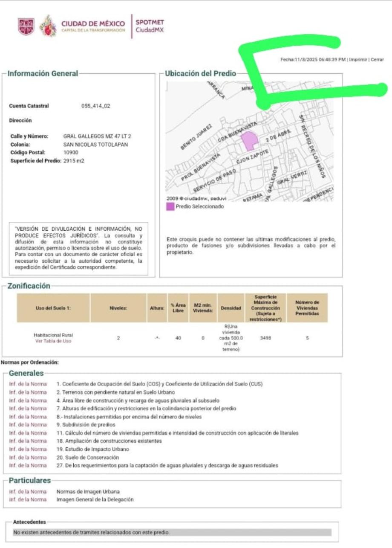Click the Altura column header

pos(157,307)
